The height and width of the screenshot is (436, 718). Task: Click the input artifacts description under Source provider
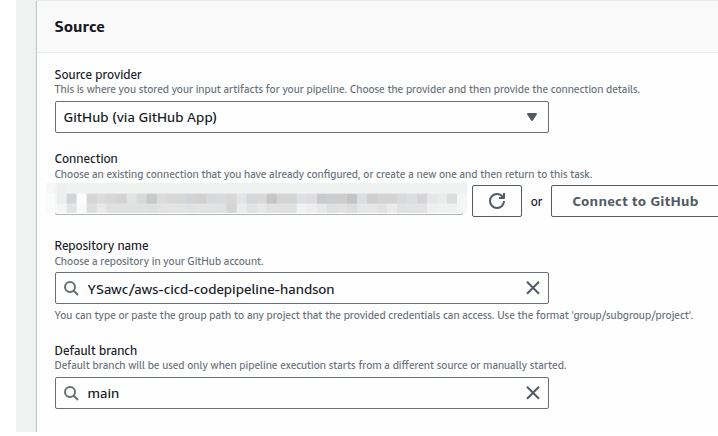coord(346,89)
